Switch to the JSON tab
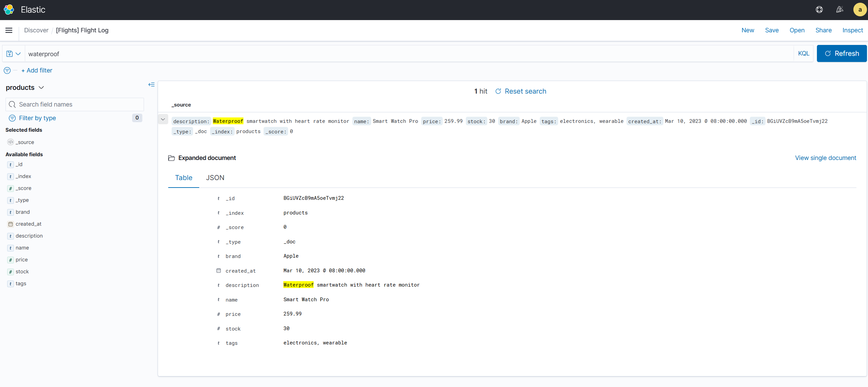This screenshot has width=868, height=387. pos(215,178)
